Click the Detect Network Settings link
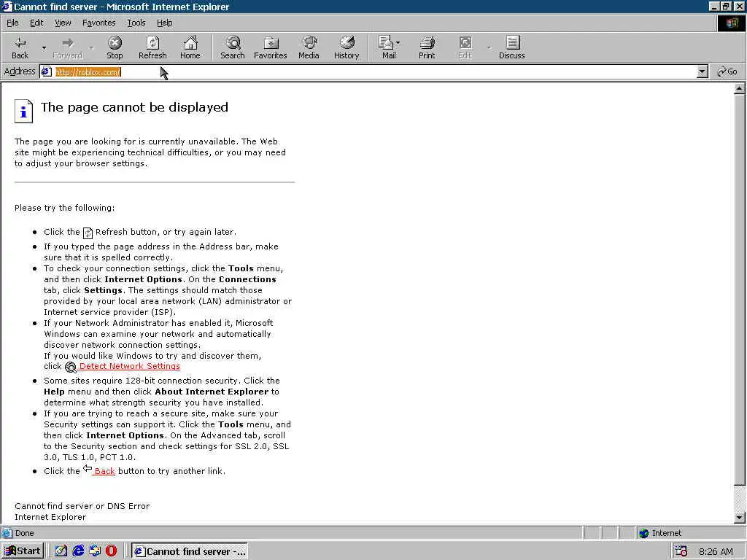747x560 pixels. pos(130,366)
